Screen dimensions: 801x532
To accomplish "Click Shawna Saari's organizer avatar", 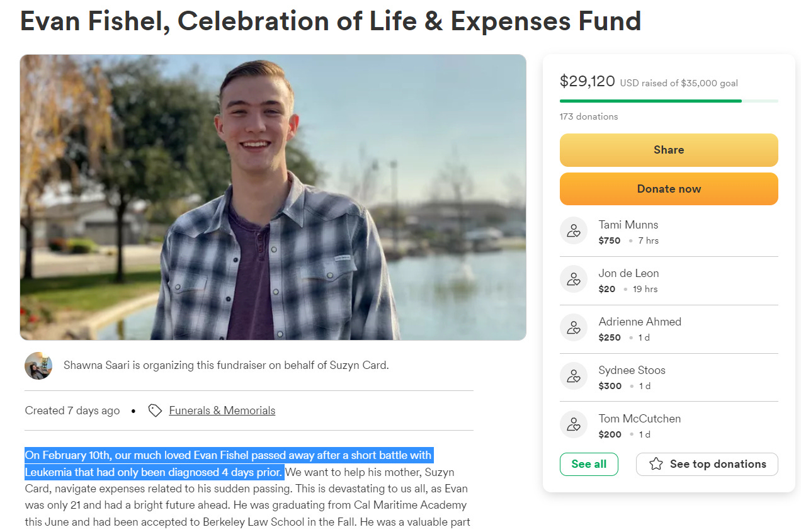I will tap(38, 366).
